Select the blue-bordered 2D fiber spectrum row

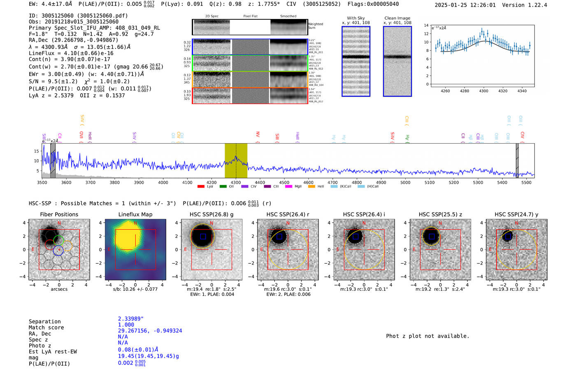click(250, 47)
